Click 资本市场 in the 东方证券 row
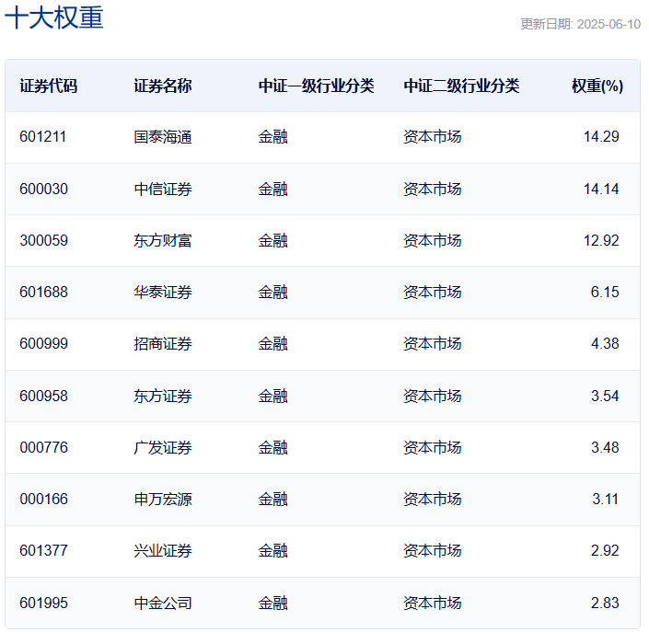 click(x=433, y=397)
